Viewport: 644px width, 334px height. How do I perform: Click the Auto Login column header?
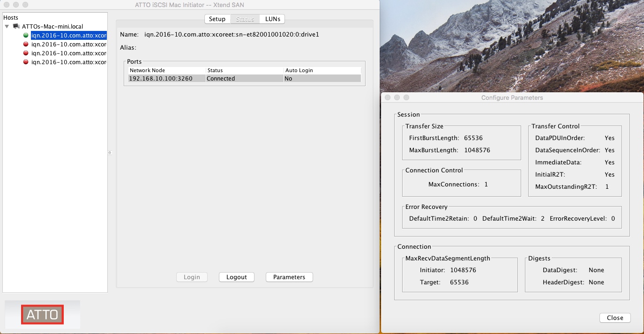(x=322, y=70)
